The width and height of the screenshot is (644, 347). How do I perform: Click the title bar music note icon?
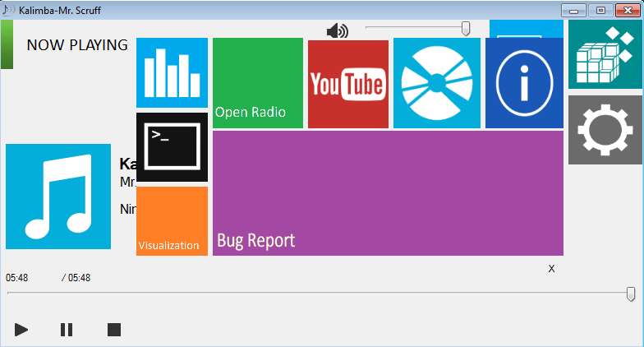pyautogui.click(x=8, y=10)
